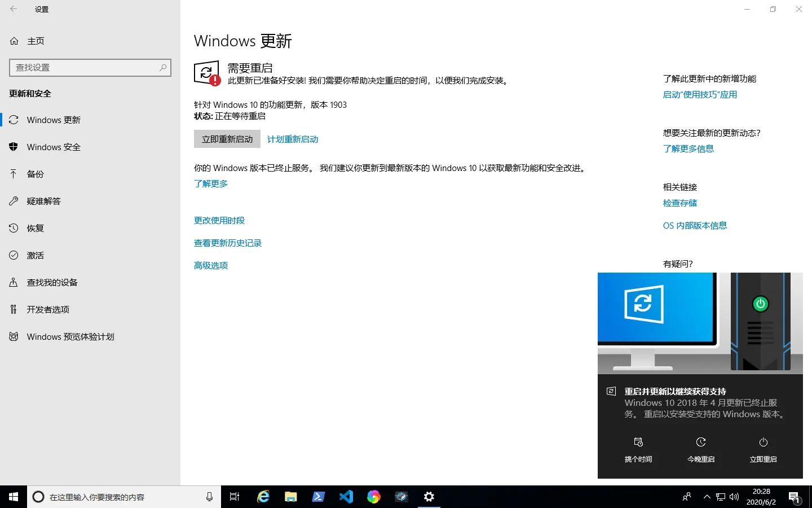The width and height of the screenshot is (812, 508).
Task: Open the People icon in the taskbar
Action: (687, 497)
